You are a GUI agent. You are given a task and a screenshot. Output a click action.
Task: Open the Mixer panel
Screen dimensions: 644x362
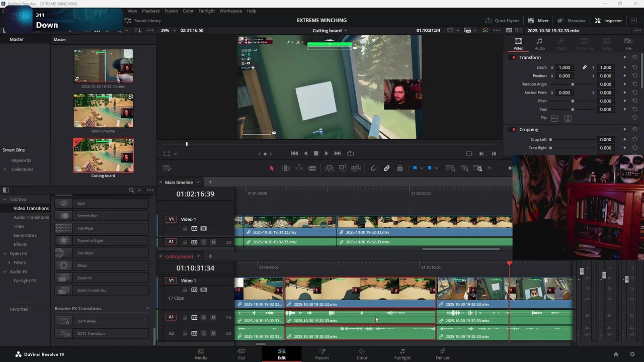point(538,21)
